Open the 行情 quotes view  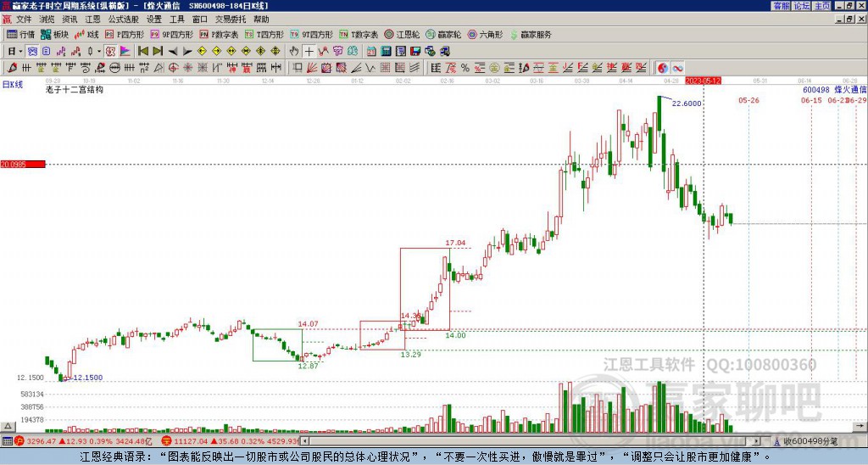click(x=21, y=34)
